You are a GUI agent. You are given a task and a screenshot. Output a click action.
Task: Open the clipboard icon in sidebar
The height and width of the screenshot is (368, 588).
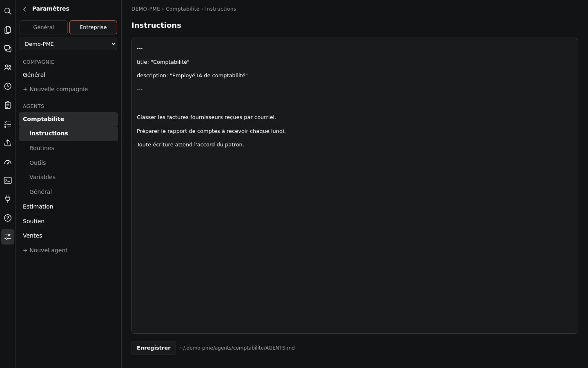click(x=8, y=105)
